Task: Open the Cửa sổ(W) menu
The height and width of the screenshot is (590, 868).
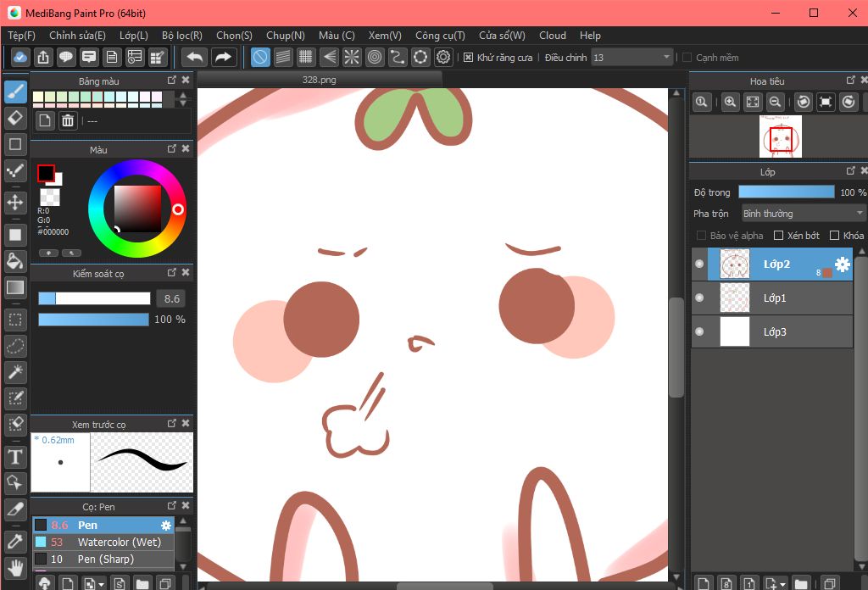Action: [x=502, y=36]
